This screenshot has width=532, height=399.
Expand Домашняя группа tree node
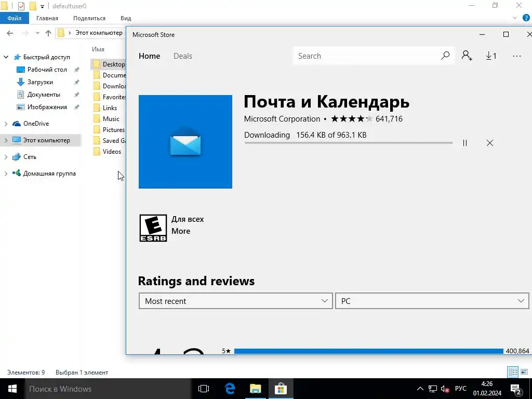[6, 174]
